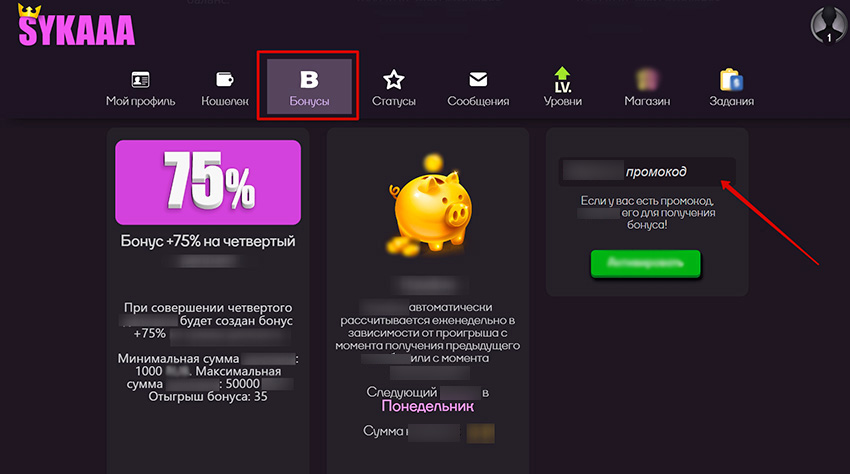This screenshot has width=850, height=474.
Task: Click the Понедельник pink link text
Action: pyautogui.click(x=428, y=406)
